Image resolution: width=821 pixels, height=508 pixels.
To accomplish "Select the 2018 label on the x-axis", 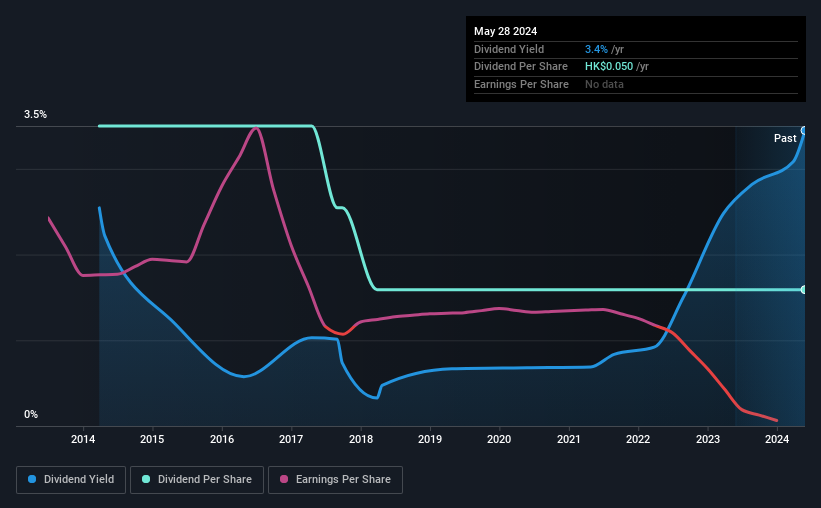I will [x=361, y=439].
